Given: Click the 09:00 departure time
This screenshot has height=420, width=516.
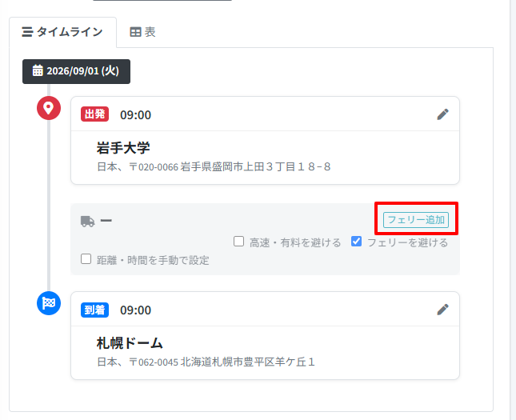Looking at the screenshot, I should click(135, 115).
